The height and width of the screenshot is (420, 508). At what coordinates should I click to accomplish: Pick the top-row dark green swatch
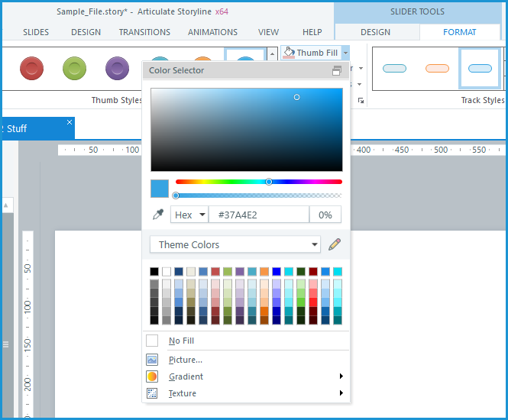301,271
